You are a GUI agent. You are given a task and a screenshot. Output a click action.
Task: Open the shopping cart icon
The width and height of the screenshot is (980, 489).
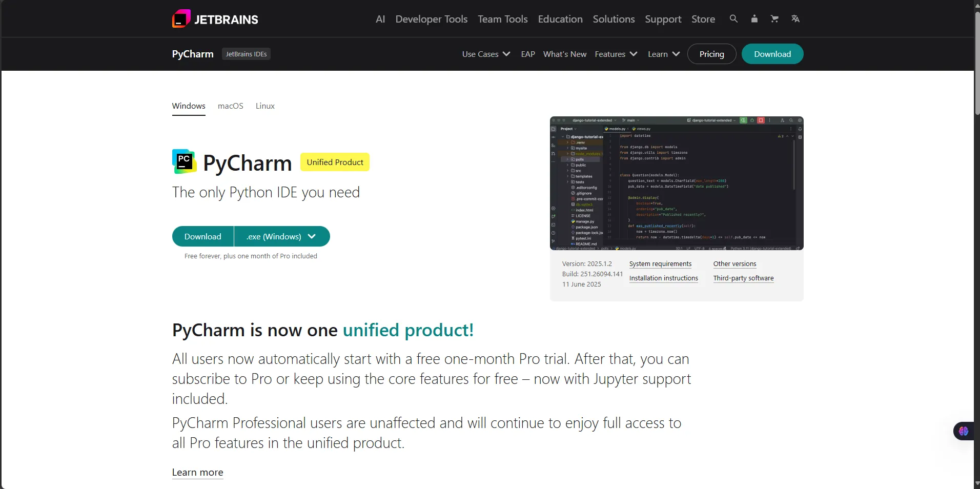pos(774,18)
